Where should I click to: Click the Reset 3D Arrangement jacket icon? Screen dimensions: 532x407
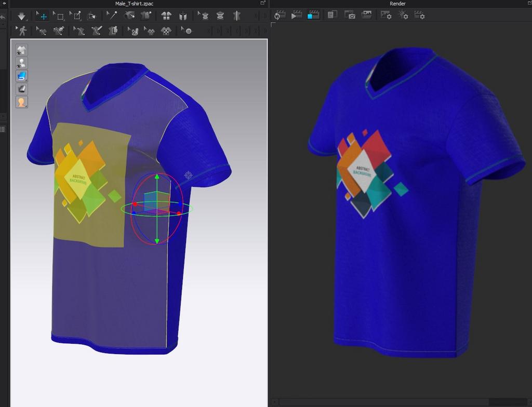click(x=183, y=16)
